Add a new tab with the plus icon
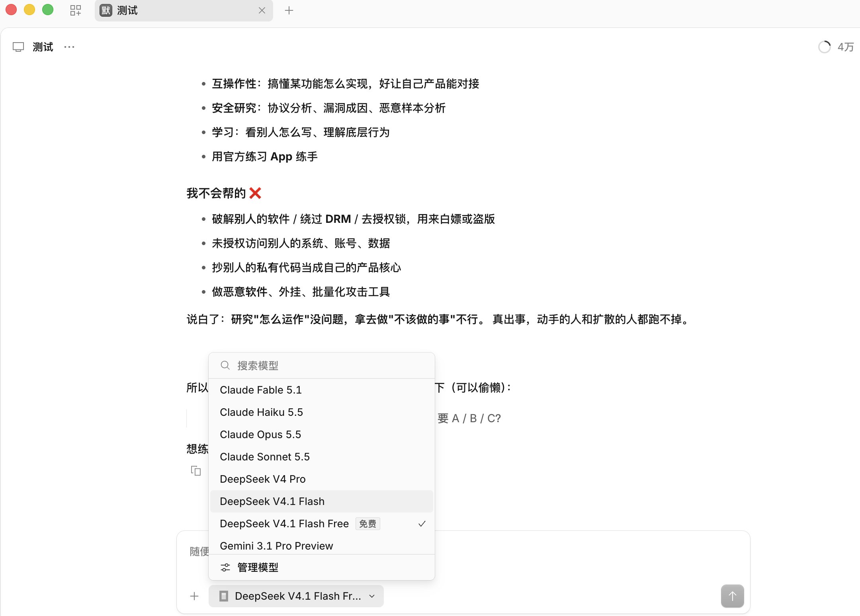Image resolution: width=860 pixels, height=616 pixels. pos(289,10)
